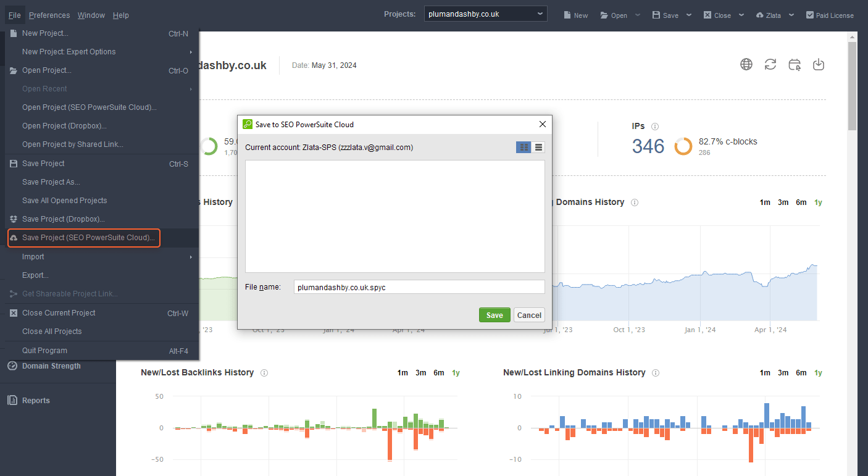Image resolution: width=868 pixels, height=476 pixels.
Task: Choose Save Project menu entry
Action: coord(102,164)
